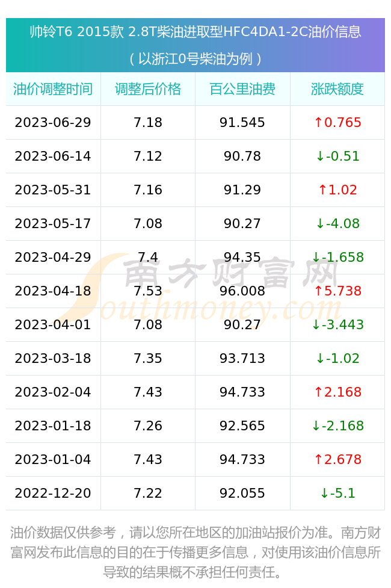This screenshot has width=391, height=588.
Task: Click the green ↓-0.51 change value
Action: 337,156
